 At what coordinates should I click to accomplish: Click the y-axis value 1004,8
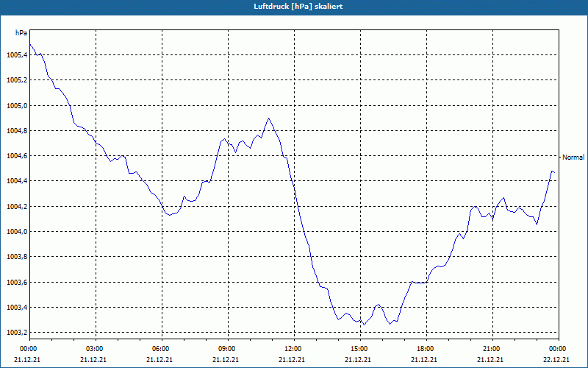(17, 131)
